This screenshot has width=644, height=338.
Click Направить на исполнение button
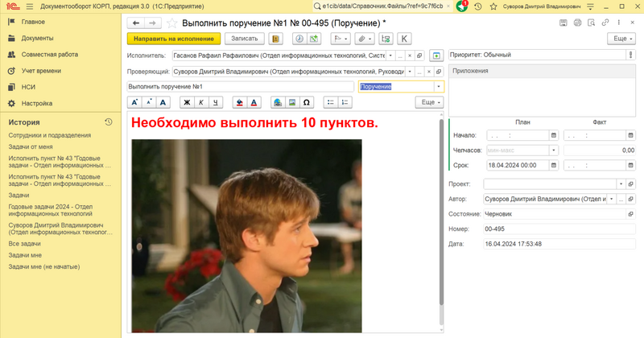(x=174, y=39)
